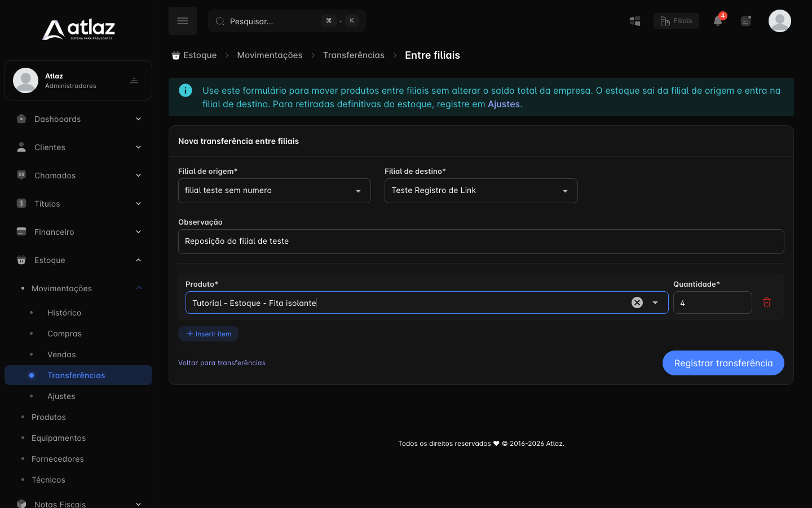This screenshot has width=812, height=508.
Task: Go to Vendas in the sidebar
Action: coord(61,354)
